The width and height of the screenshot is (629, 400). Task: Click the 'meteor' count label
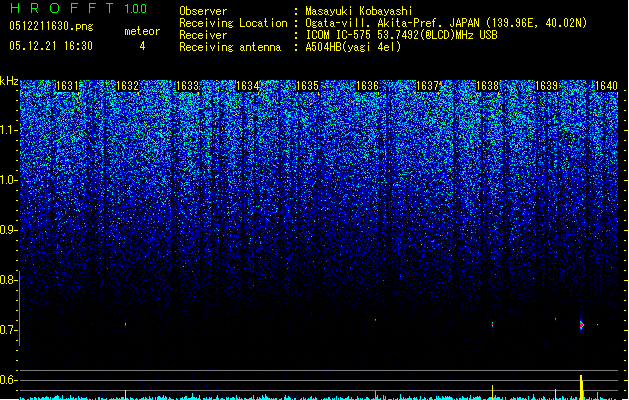tap(142, 31)
